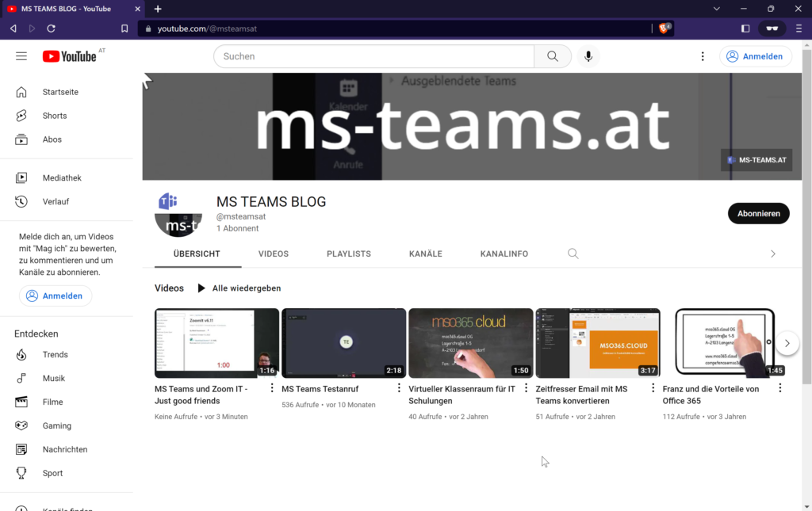Open the YouTube settings three-dot menu
The image size is (812, 511).
click(703, 56)
